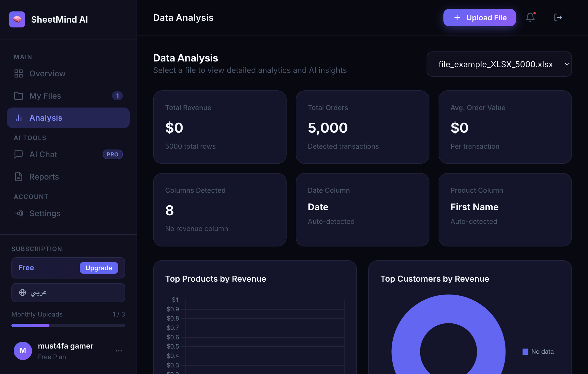Screen dimensions: 588x374
Task: Open the Reports page
Action: [68, 177]
